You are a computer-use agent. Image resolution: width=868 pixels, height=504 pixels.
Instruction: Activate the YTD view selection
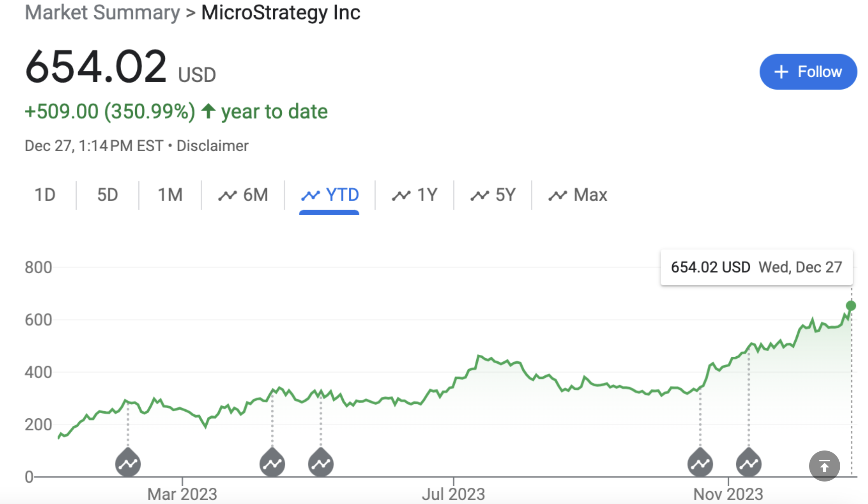(x=329, y=195)
